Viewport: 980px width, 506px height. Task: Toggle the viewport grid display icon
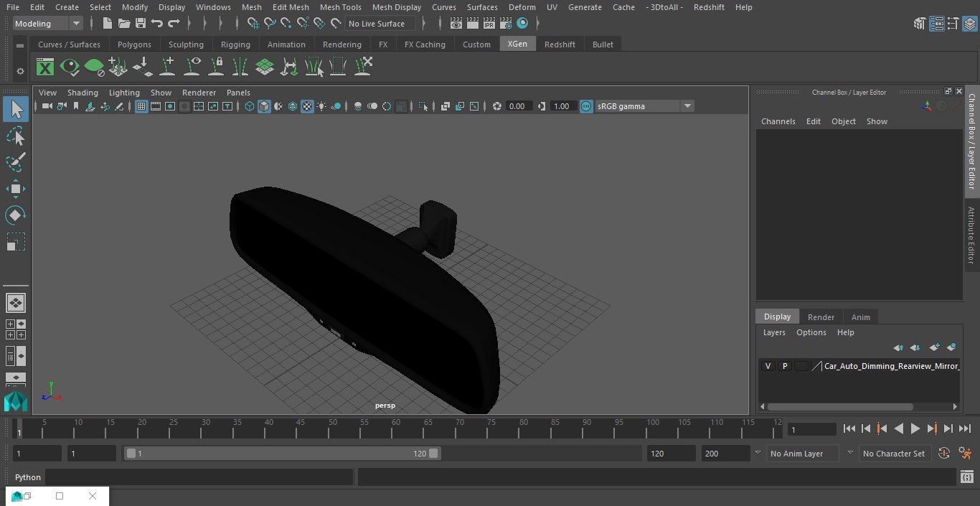141,106
